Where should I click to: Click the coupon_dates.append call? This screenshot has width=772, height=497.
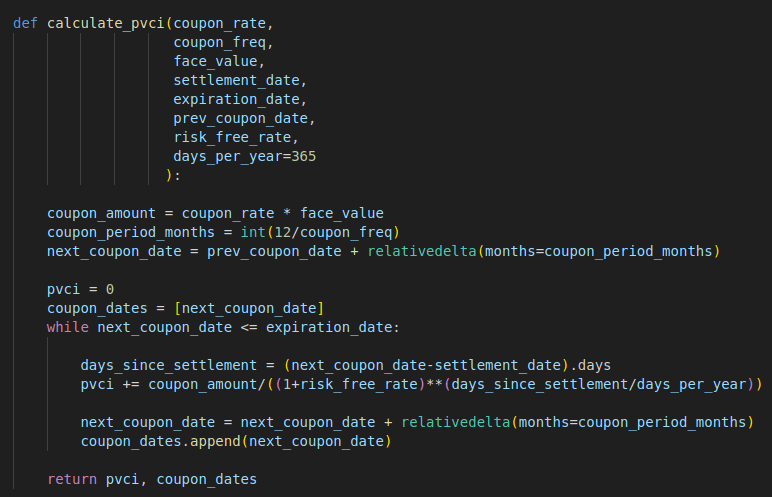(x=238, y=441)
